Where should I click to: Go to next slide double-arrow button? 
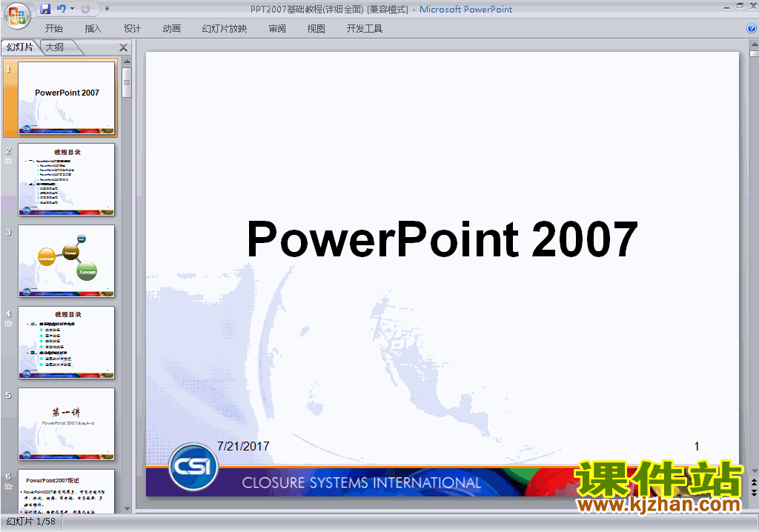click(x=754, y=492)
